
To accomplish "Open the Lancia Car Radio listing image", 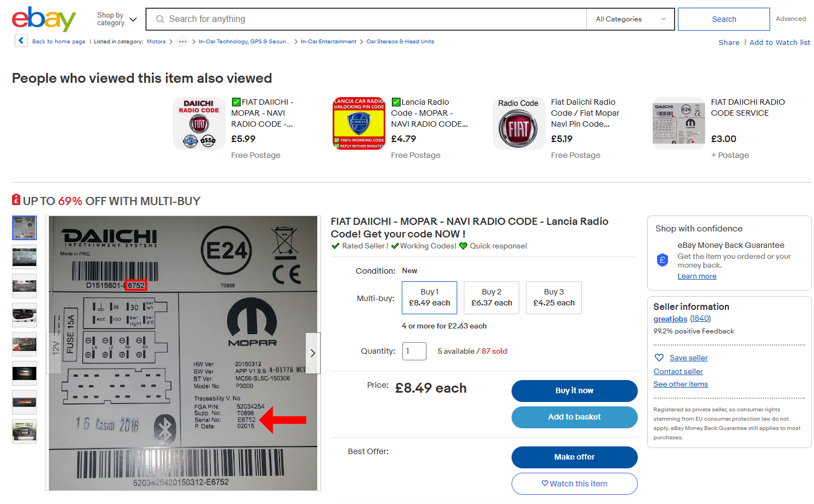I will click(x=359, y=123).
